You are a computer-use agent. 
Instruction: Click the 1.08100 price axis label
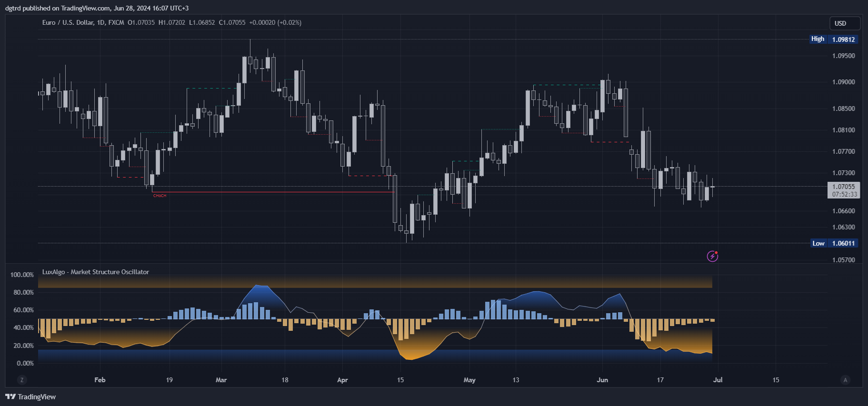(x=844, y=130)
